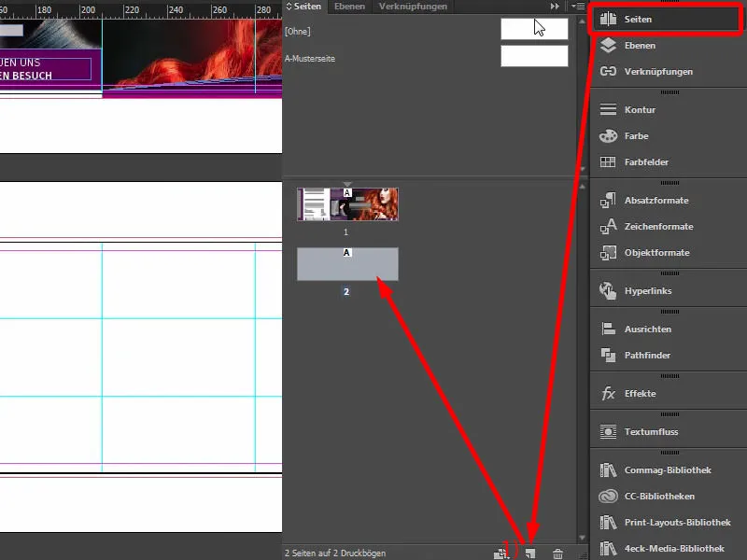
Task: Open the Seiten panel flyout menu
Action: click(578, 7)
